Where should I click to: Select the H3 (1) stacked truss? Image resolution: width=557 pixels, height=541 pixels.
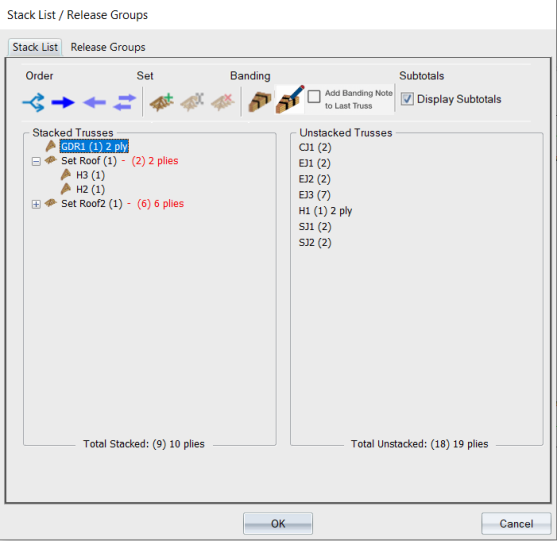[90, 175]
